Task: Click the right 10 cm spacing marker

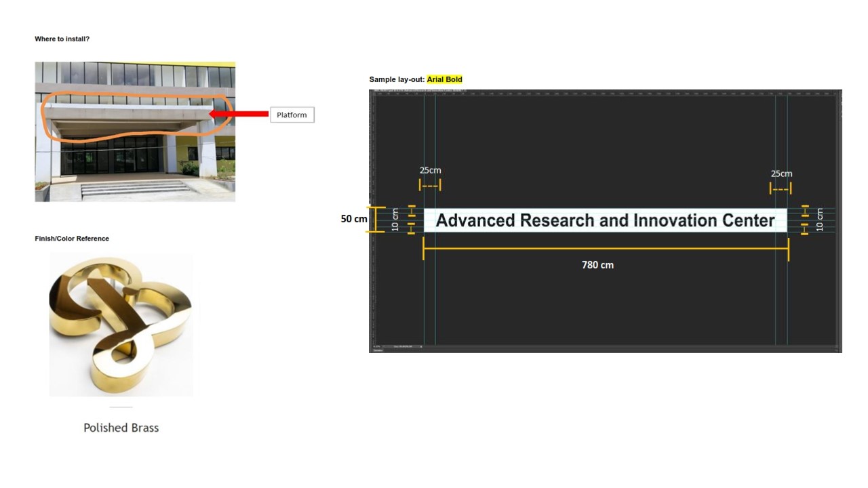Action: point(805,220)
